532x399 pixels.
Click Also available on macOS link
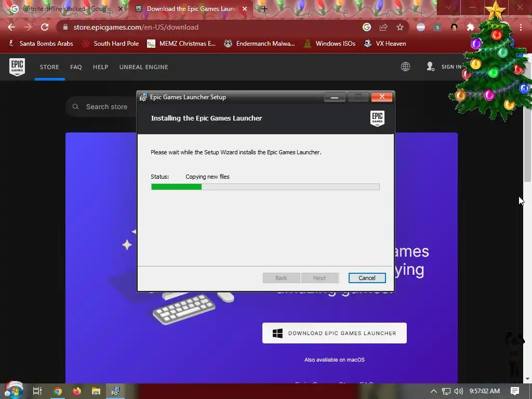(334, 360)
